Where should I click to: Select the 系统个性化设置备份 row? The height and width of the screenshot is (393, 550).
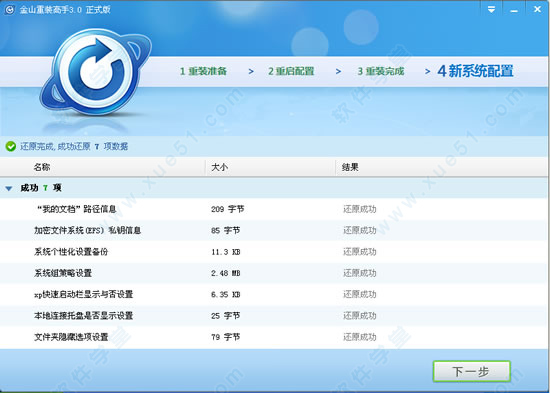coord(275,252)
